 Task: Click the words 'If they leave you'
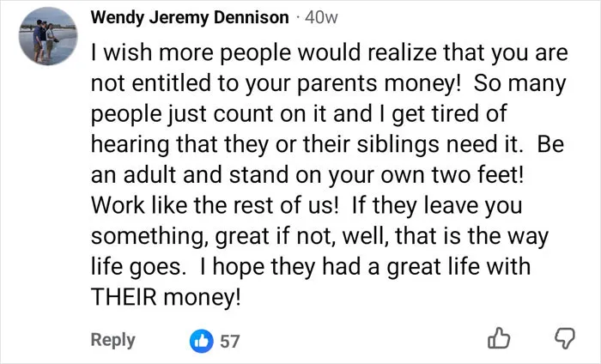click(x=436, y=206)
